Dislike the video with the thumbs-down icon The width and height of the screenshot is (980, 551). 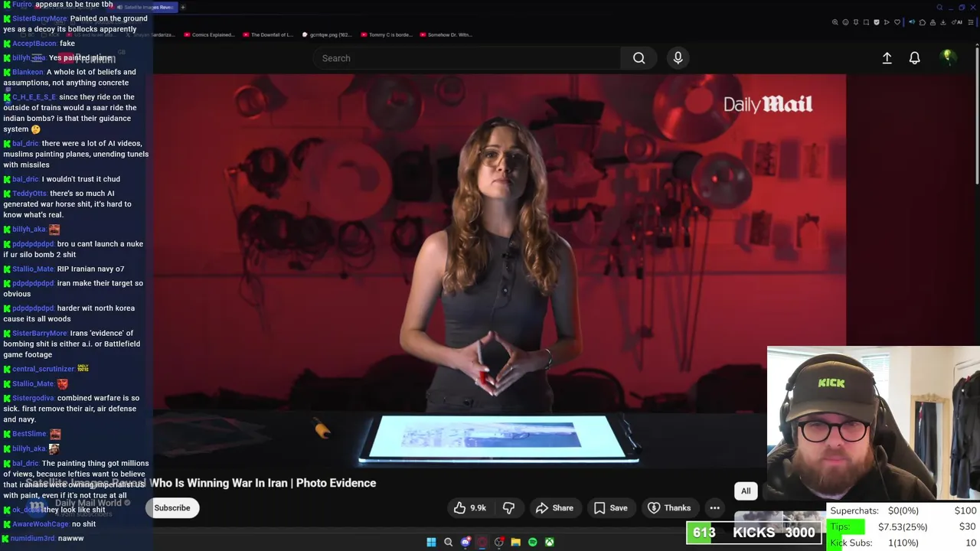pos(508,507)
